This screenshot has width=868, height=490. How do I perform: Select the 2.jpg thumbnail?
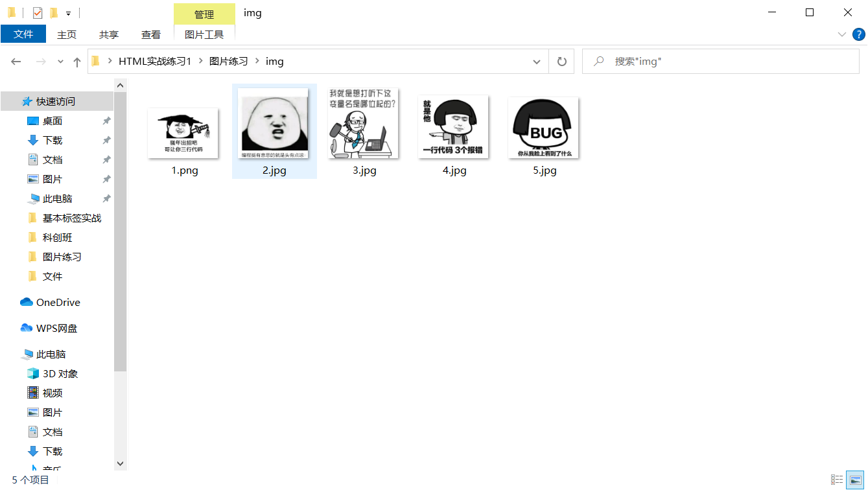coord(273,123)
